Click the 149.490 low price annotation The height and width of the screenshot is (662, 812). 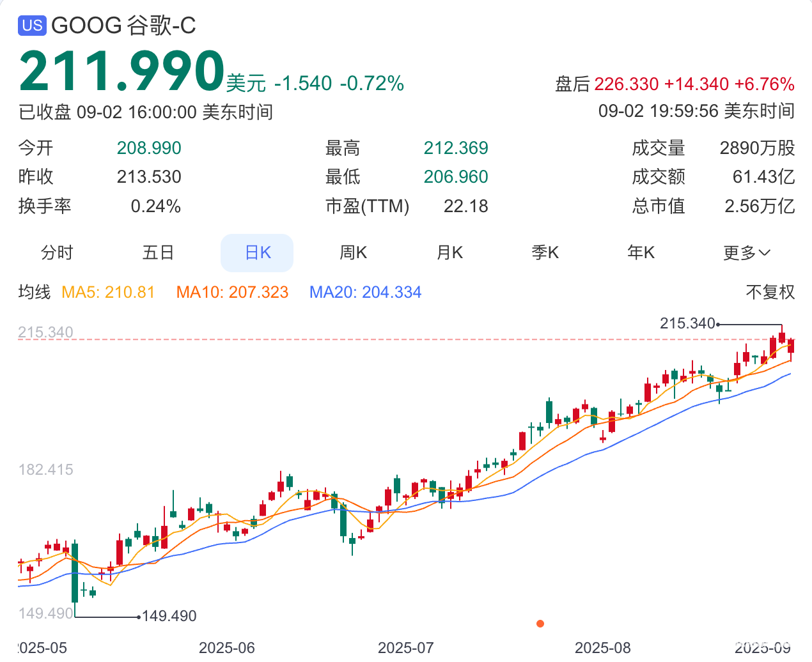169,616
